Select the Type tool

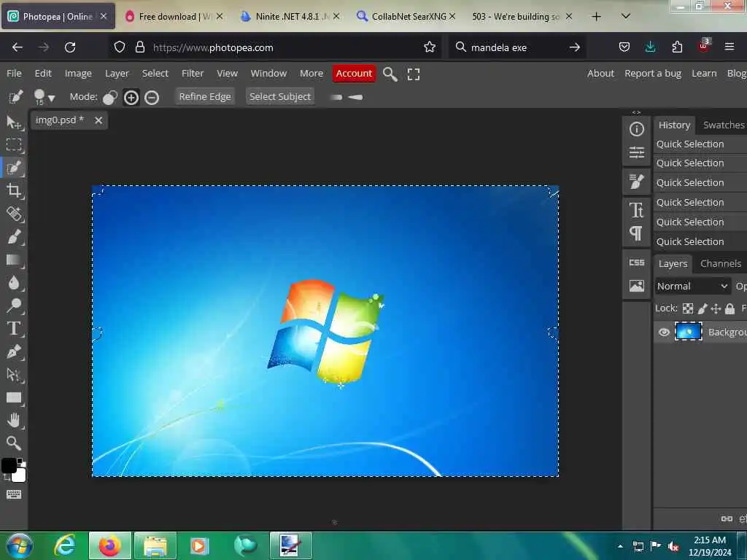14,329
